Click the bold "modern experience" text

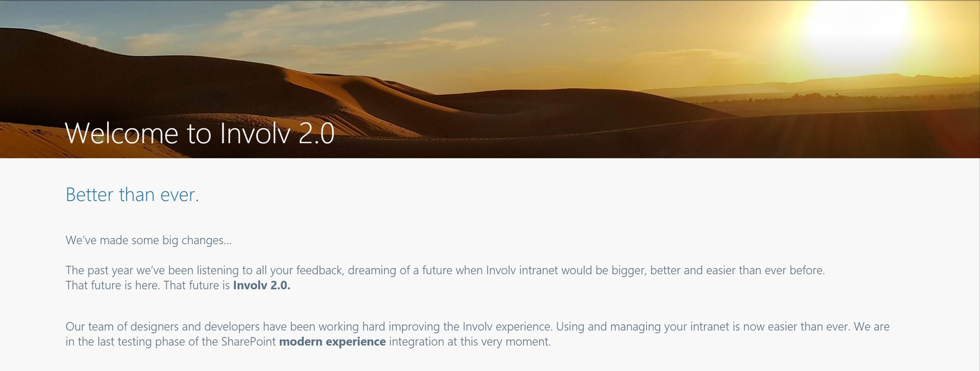[x=332, y=341]
